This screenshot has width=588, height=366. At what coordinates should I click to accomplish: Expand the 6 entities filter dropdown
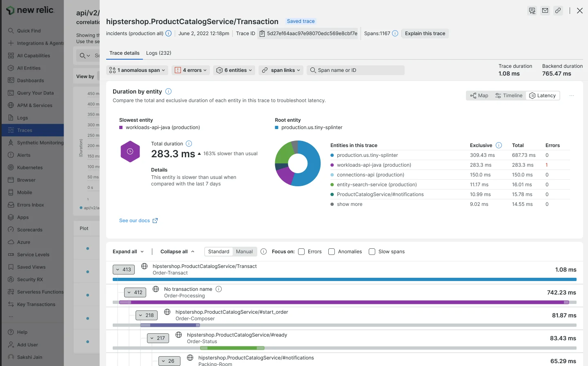tap(234, 70)
